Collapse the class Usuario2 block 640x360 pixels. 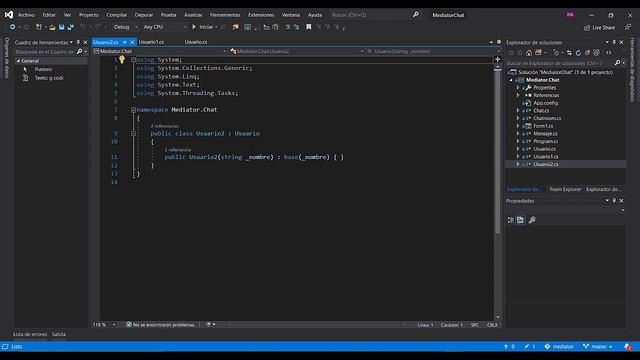[x=133, y=133]
